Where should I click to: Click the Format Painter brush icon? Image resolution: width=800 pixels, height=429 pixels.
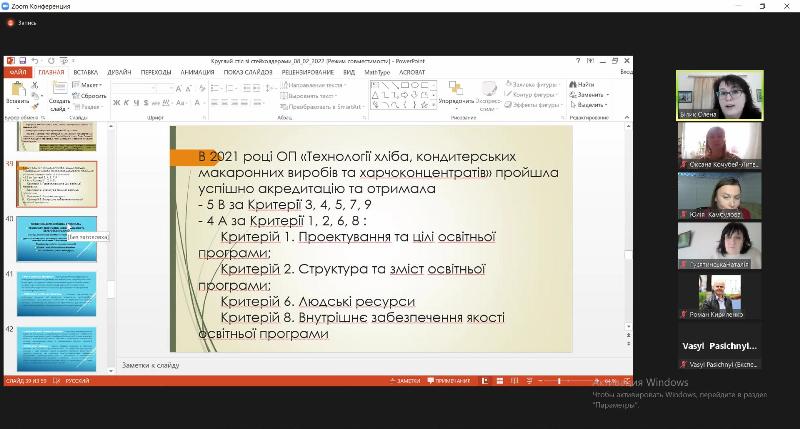[x=35, y=106]
